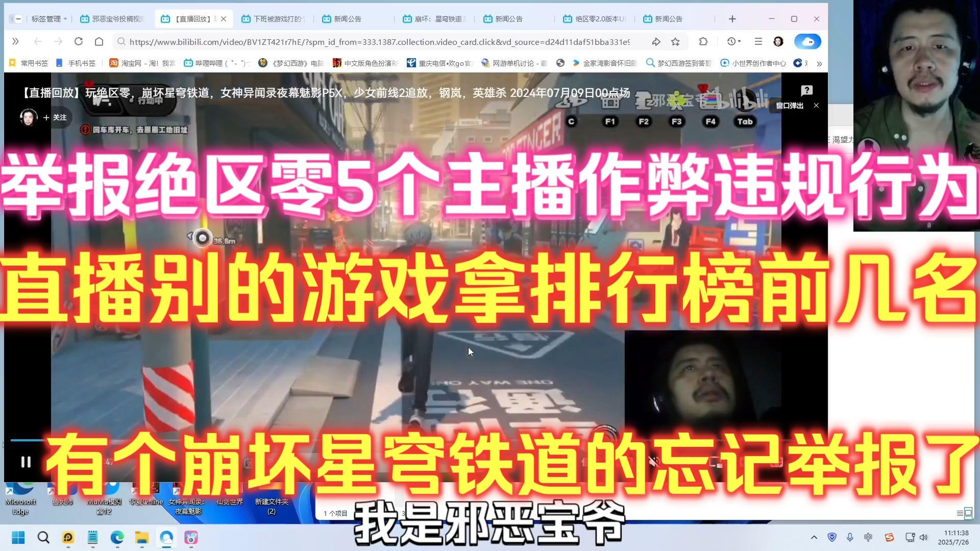
Task: Go back to the previous page
Action: coord(38,41)
